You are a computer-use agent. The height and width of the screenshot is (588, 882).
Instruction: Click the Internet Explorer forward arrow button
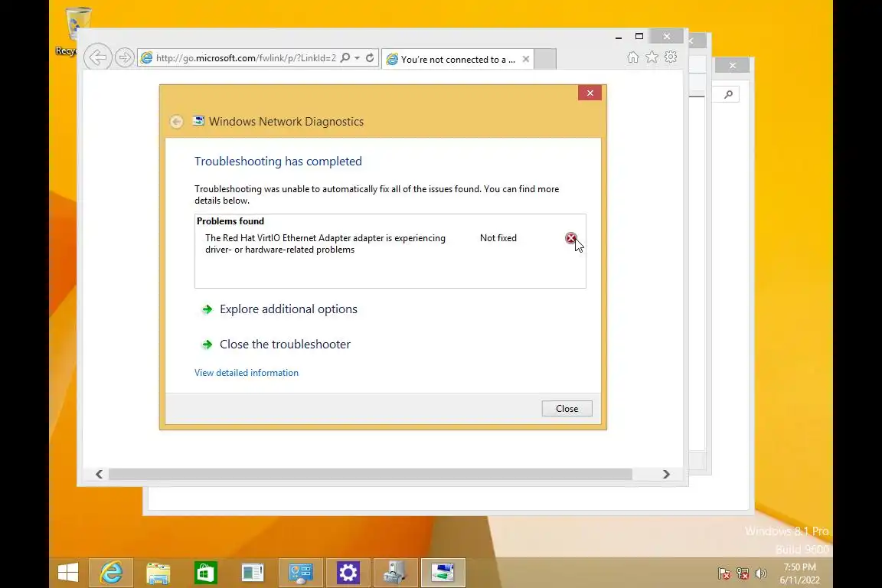coord(124,57)
